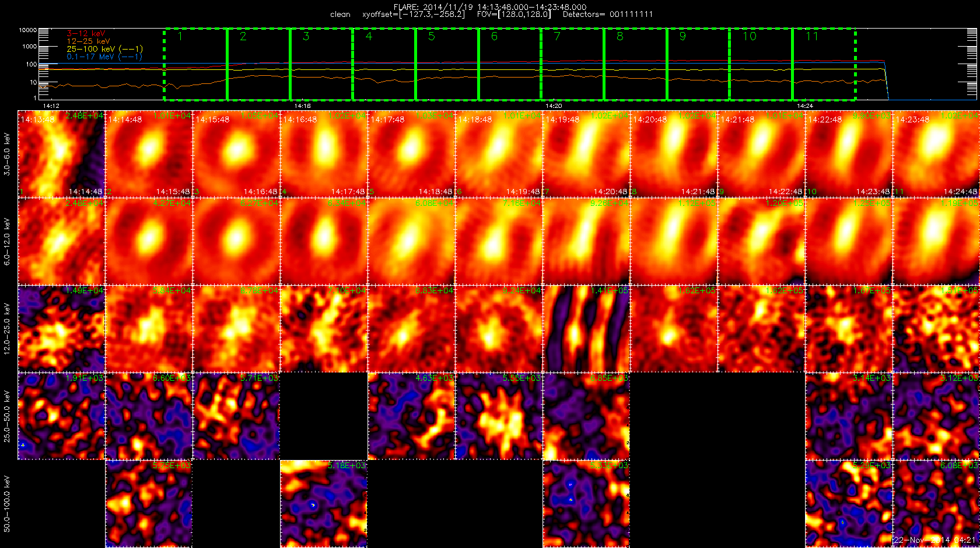
Task: Click the 9.90E+03 peak value label
Action: click(x=871, y=116)
